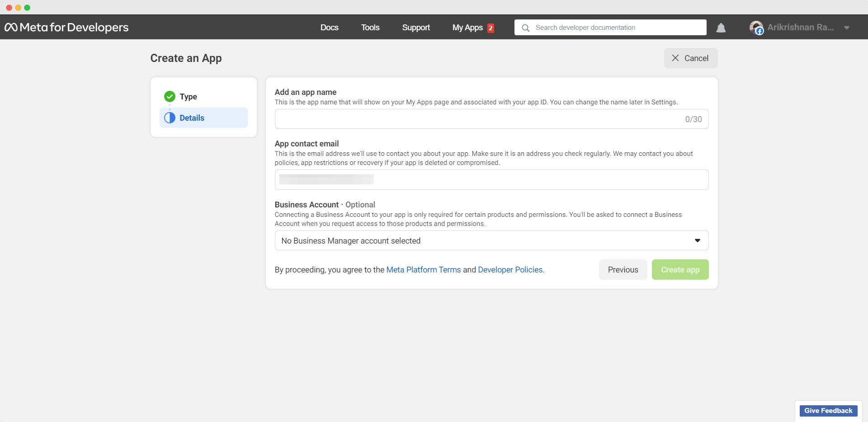Image resolution: width=868 pixels, height=422 pixels.
Task: Open the notifications bell
Action: coord(721,28)
